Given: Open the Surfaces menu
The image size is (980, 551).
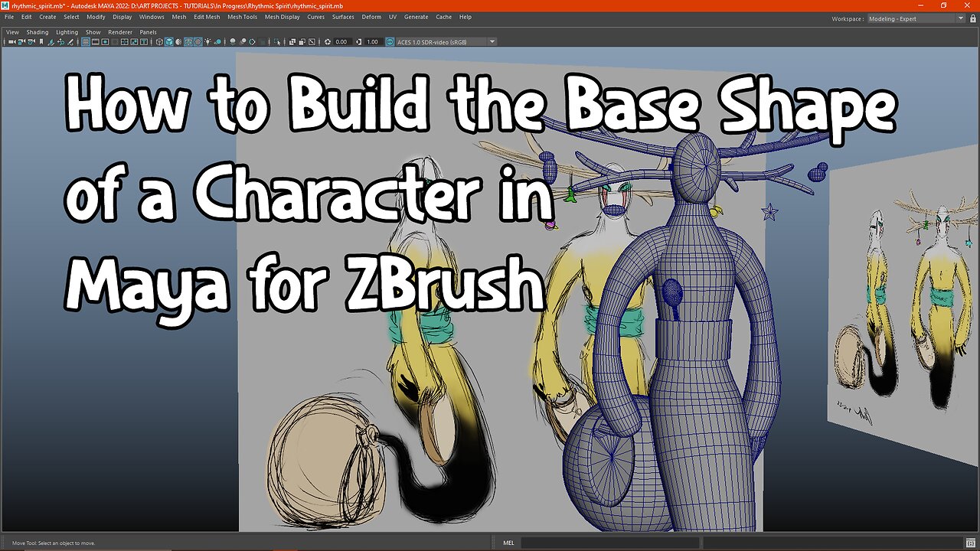Looking at the screenshot, I should 343,17.
